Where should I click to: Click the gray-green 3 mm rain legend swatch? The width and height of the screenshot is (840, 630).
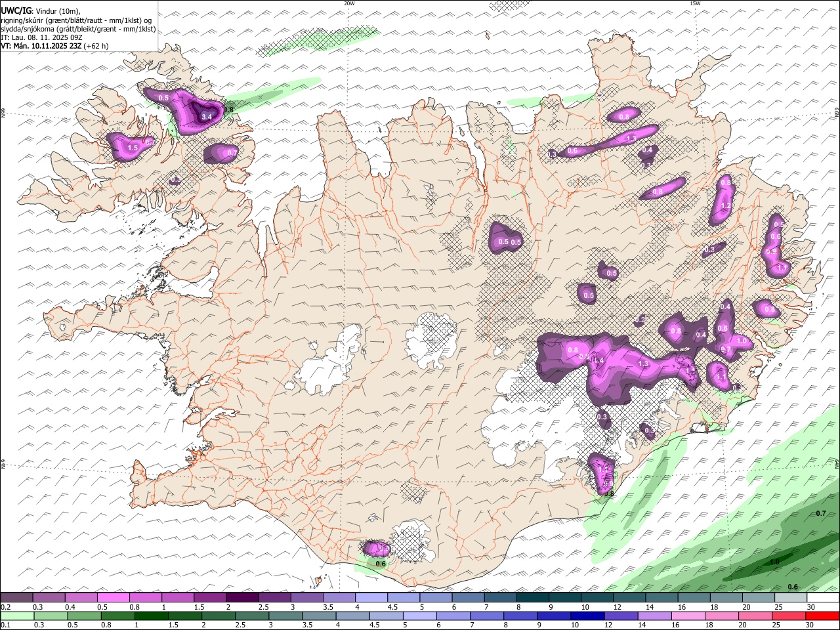[285, 616]
